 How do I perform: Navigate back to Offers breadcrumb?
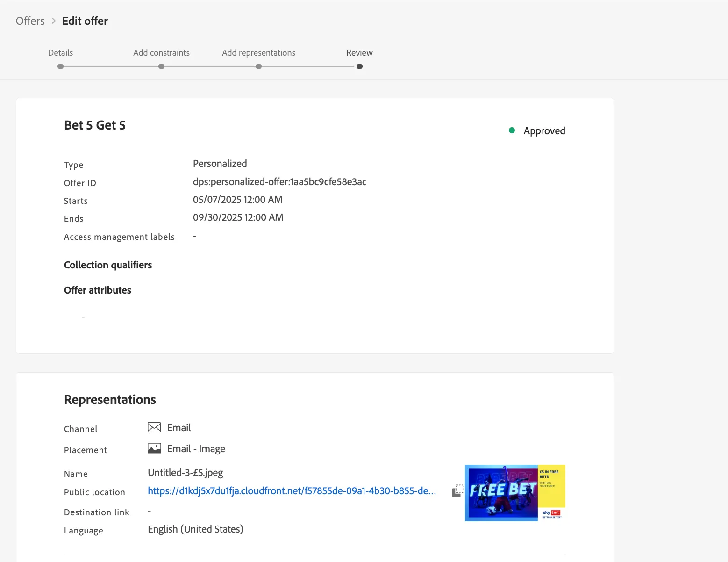coord(30,21)
